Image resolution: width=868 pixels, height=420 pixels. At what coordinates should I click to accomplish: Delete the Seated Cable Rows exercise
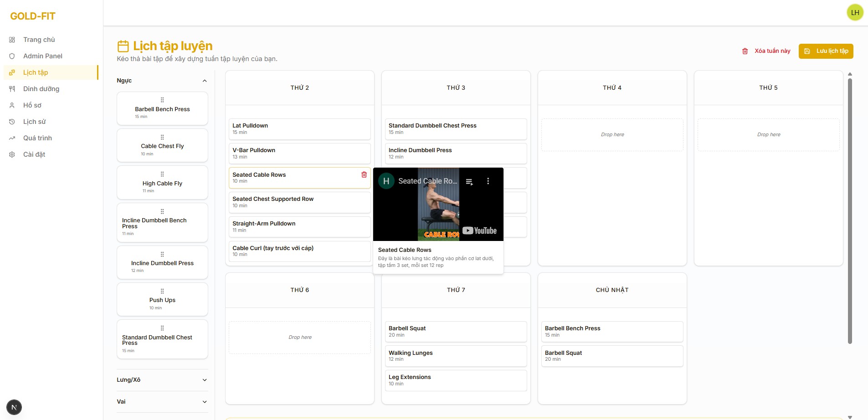tap(364, 175)
